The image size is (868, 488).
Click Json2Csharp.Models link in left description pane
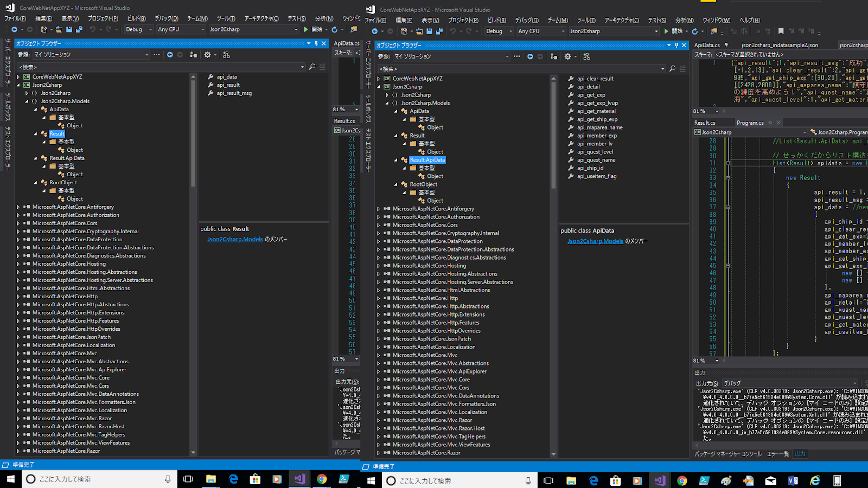235,239
